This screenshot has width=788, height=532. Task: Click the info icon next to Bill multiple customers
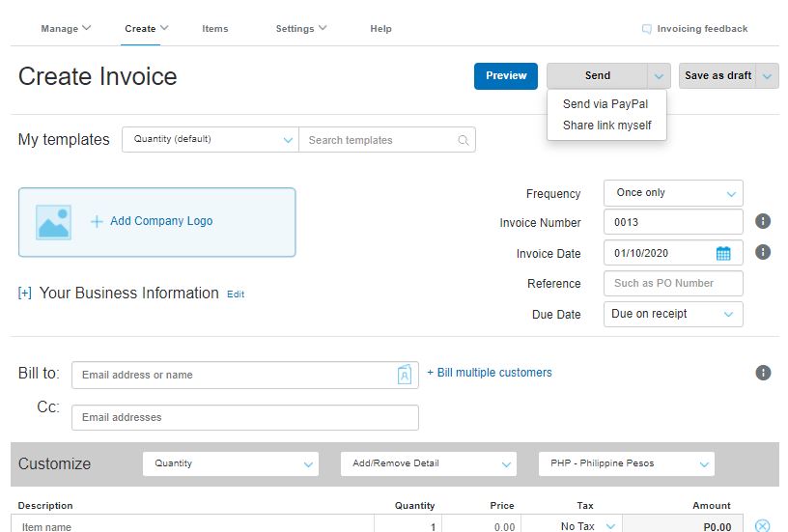click(x=763, y=373)
